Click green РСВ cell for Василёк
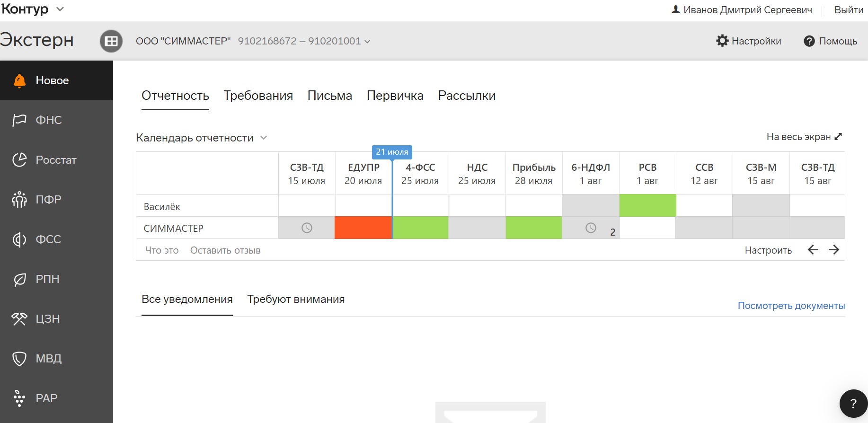The width and height of the screenshot is (868, 423). (x=647, y=205)
